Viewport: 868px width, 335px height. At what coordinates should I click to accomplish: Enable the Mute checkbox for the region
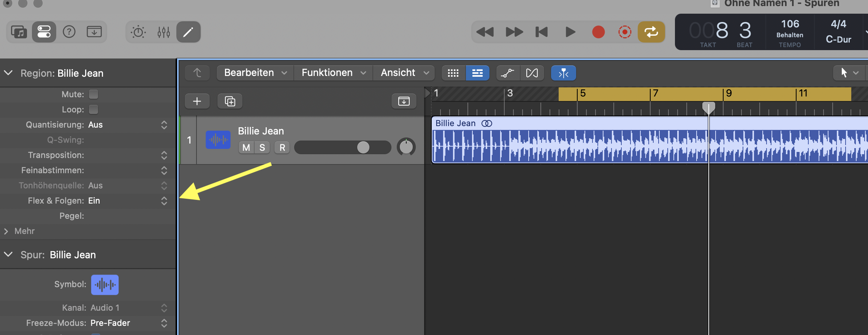click(x=93, y=94)
